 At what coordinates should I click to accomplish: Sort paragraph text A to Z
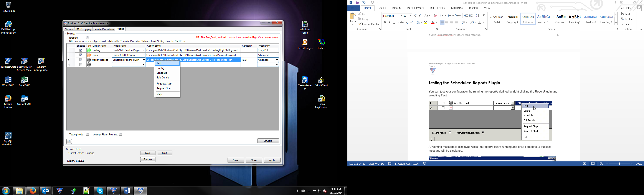pyautogui.click(x=477, y=16)
